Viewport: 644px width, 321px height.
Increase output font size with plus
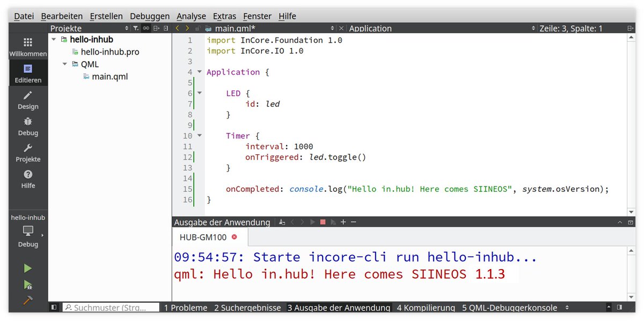coord(343,222)
